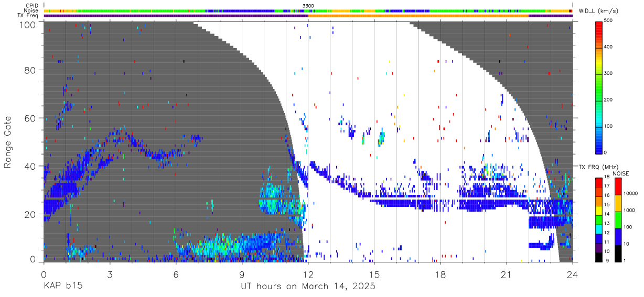
Task: Click the 10000 tick on the noise legend
Action: tap(630, 194)
